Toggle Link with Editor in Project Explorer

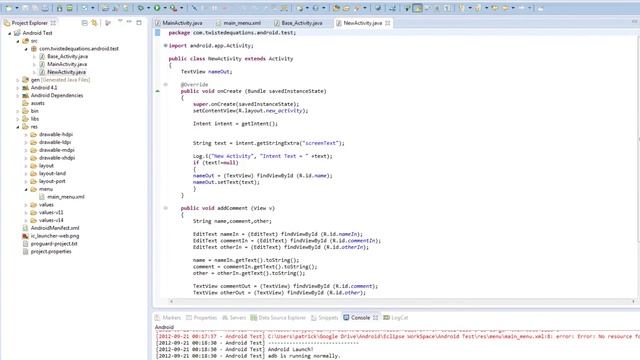coord(94,23)
